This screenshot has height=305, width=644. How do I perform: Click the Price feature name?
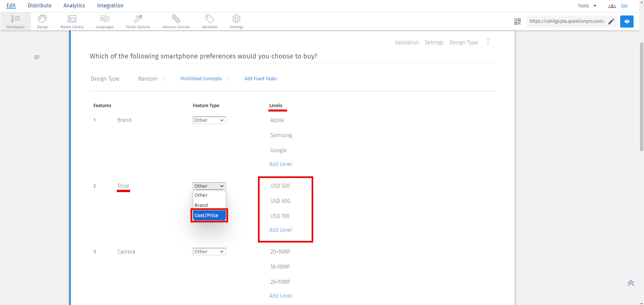pos(123,186)
